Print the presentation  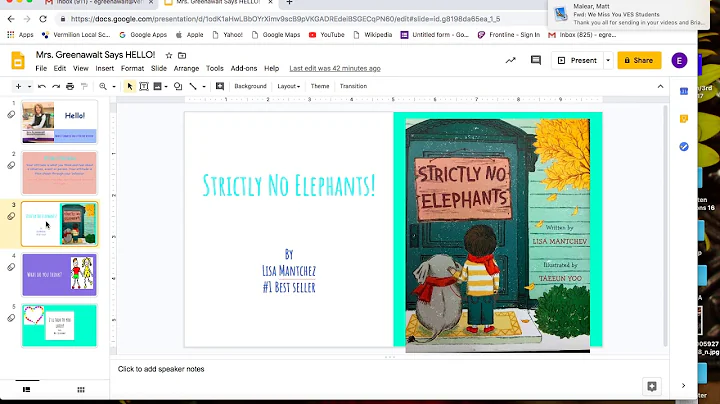pos(70,86)
